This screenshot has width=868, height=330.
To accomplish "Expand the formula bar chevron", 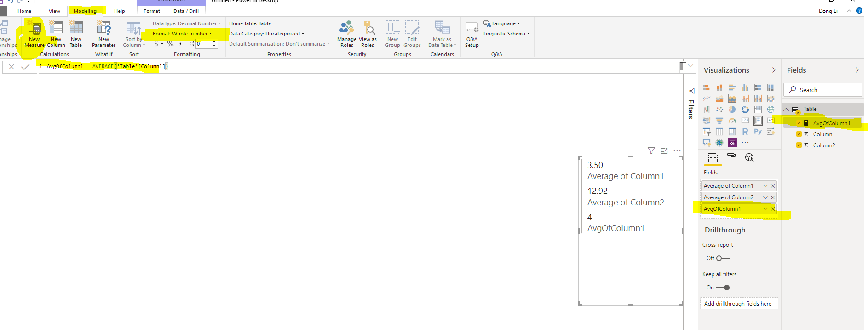I will coord(690,66).
